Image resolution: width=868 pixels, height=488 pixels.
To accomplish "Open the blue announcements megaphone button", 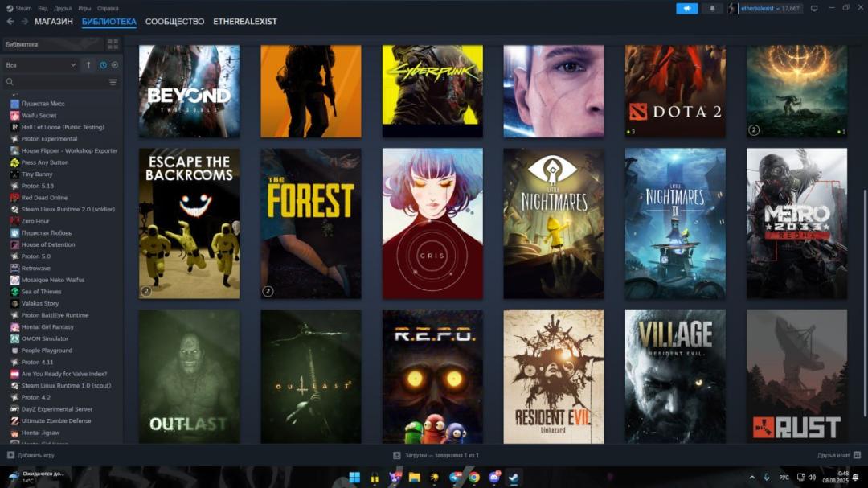I will click(686, 8).
